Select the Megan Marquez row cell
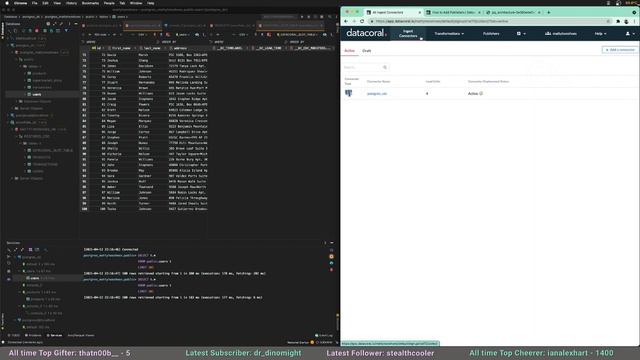 145,121
